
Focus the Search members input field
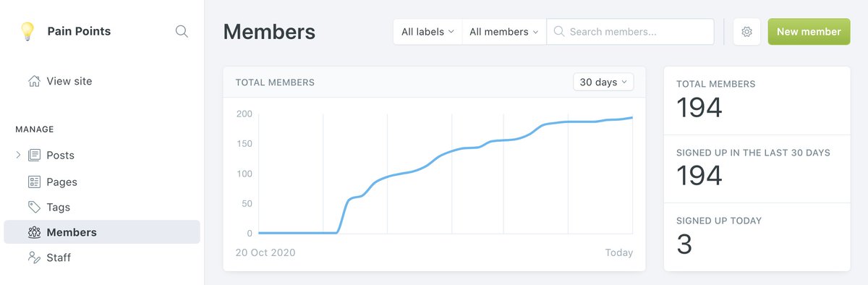click(x=630, y=32)
